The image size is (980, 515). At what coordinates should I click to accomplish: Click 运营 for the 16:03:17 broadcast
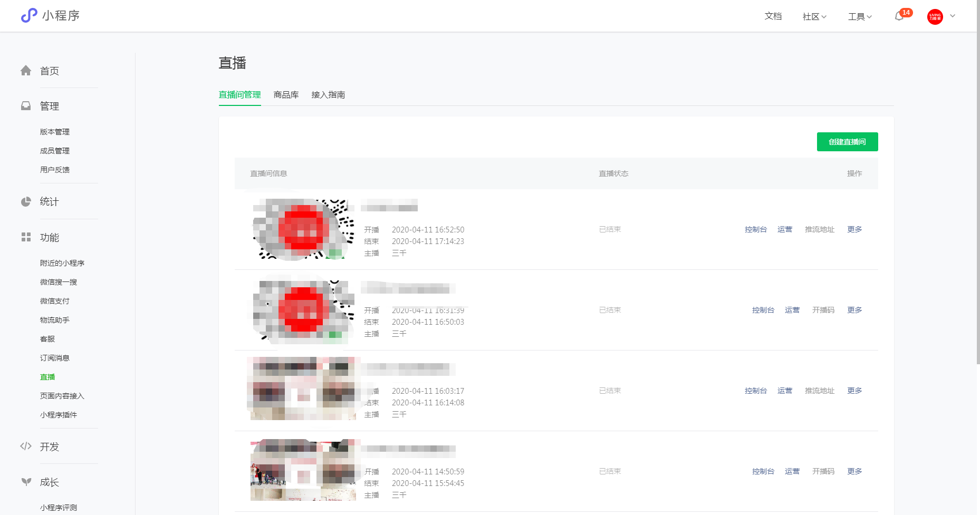point(785,391)
